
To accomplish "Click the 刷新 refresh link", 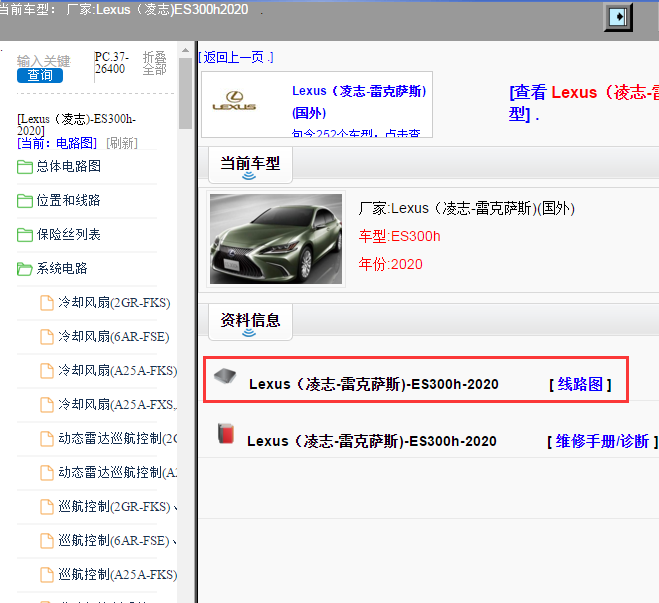I will [122, 143].
